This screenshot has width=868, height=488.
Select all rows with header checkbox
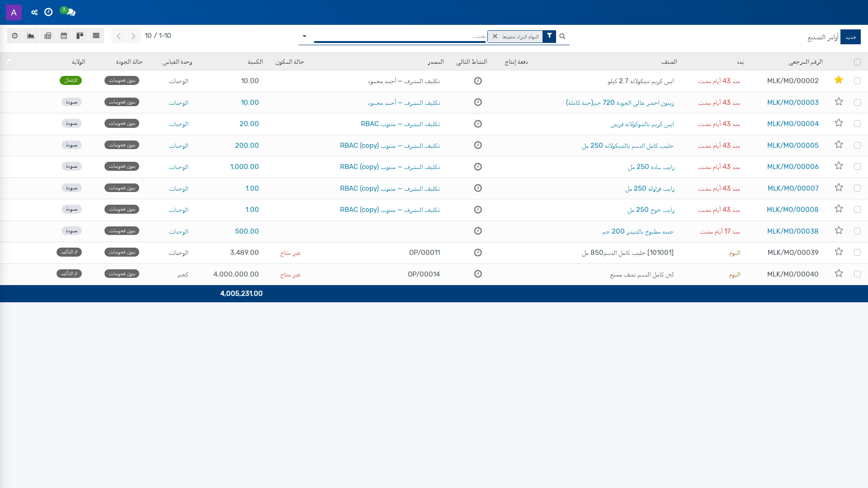point(857,62)
